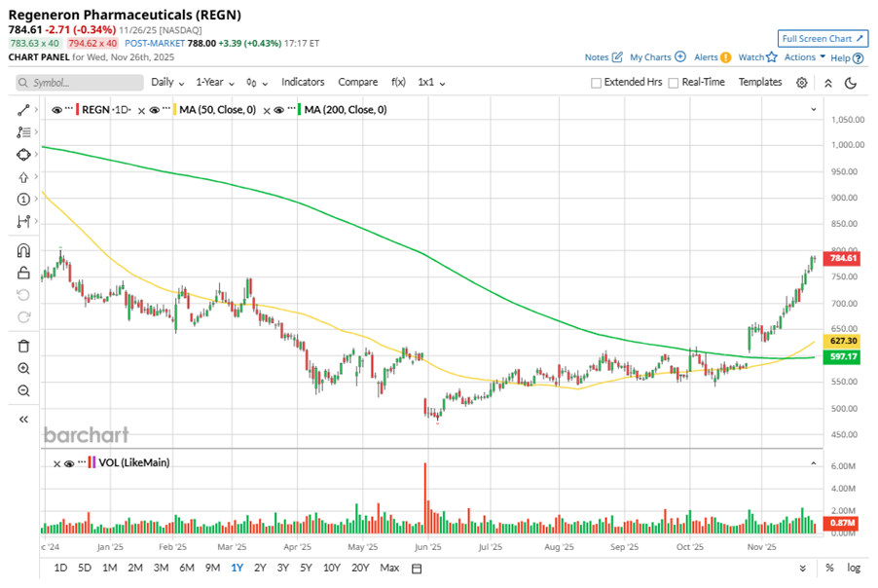The image size is (878, 588).
Task: Open the Templates menu
Action: [760, 82]
